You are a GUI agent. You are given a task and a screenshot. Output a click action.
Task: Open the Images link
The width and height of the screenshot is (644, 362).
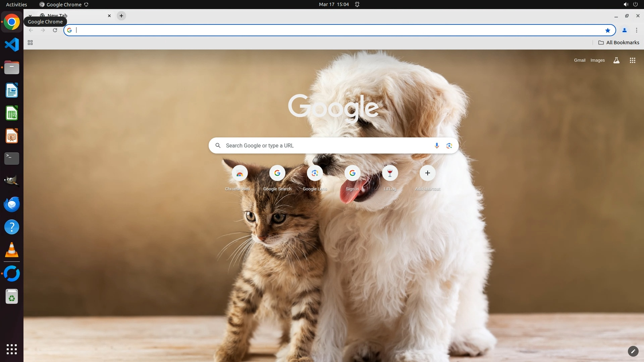[x=597, y=60]
